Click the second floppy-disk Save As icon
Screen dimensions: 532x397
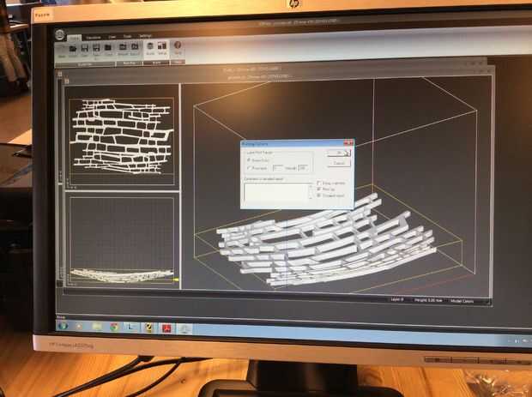96,49
